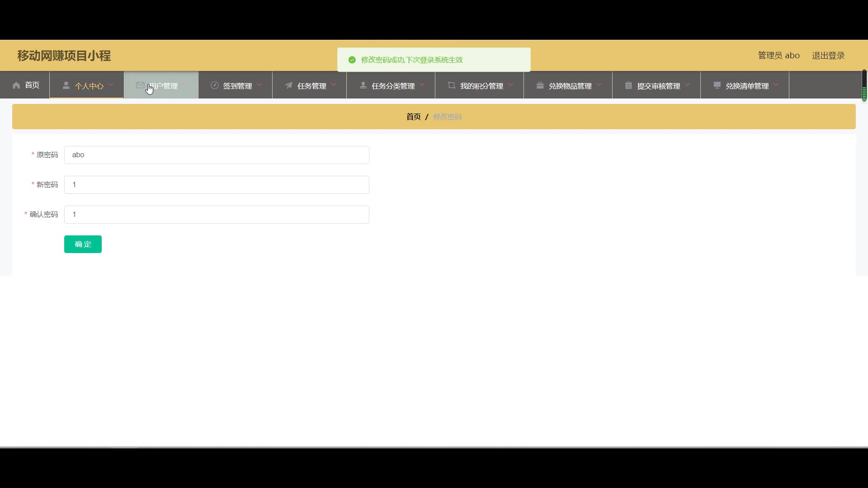868x488 pixels.
Task: Click the compass icon in 签到管理
Action: point(215,85)
